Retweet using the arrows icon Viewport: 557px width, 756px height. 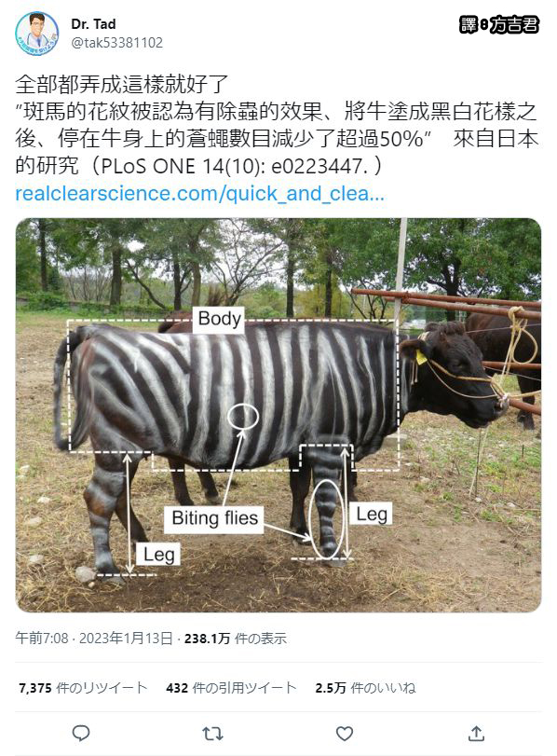pos(212,734)
